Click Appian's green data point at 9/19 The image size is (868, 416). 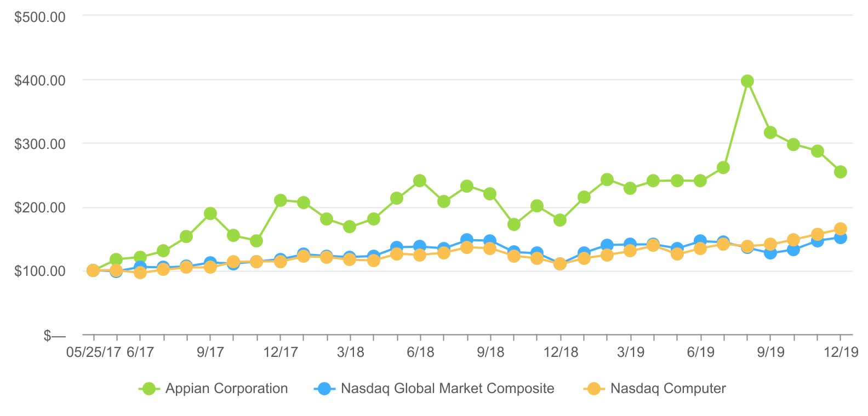770,132
